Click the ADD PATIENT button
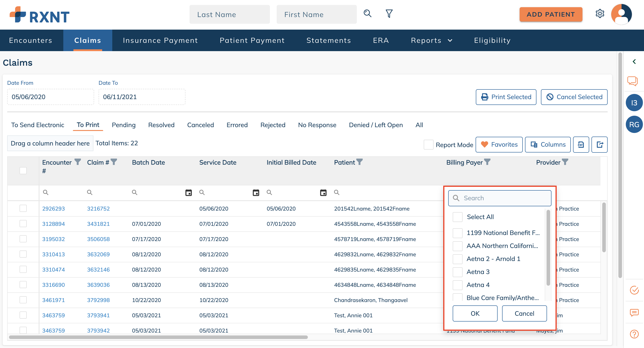The image size is (644, 348). click(x=551, y=14)
